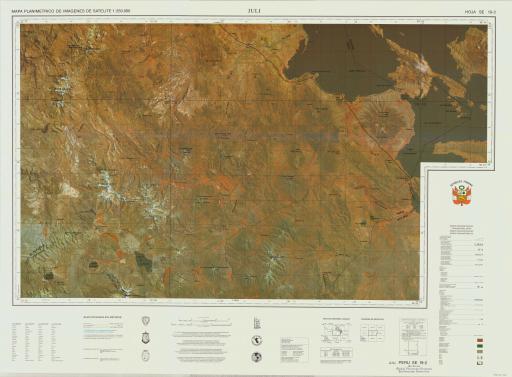
Task: Click the red legend color swatch
Action: pos(480,340)
